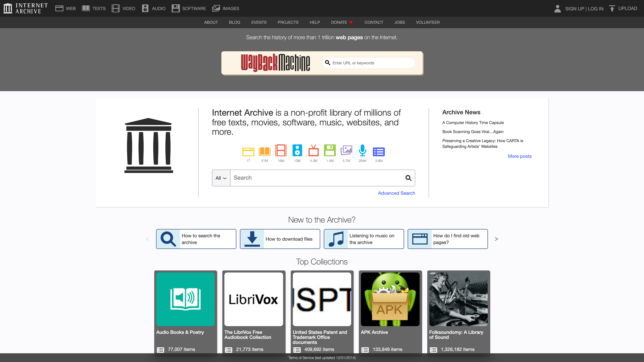Viewport: 644px width, 362px height.
Task: Open 'Book Scanning Goes Viral…Again' post
Action: [x=473, y=132]
